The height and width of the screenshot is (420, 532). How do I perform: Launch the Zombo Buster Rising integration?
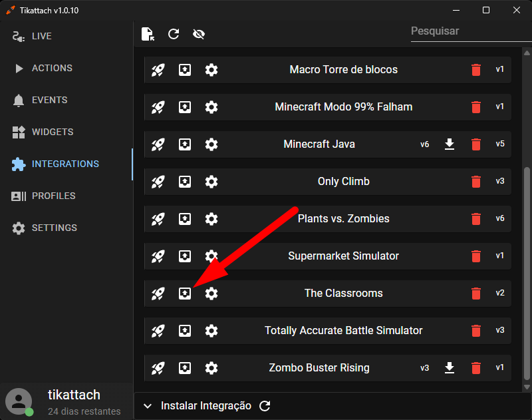coord(158,368)
